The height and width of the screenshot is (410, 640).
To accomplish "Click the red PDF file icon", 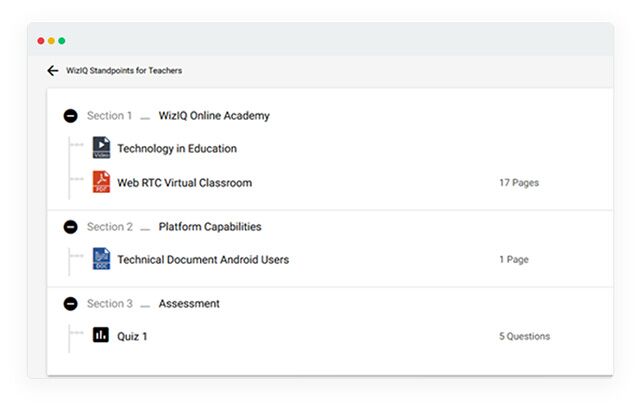I will (101, 182).
